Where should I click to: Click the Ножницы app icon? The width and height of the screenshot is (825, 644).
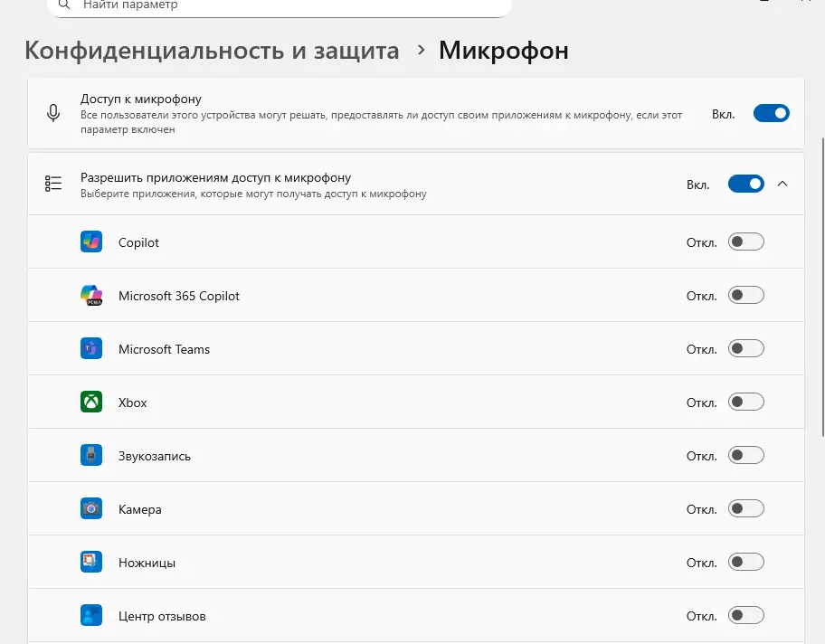click(x=91, y=563)
